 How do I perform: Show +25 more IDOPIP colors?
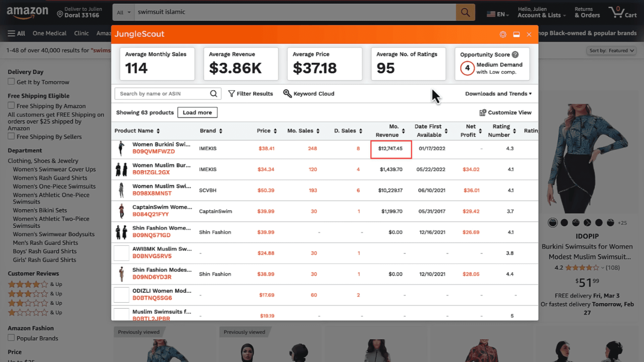coord(622,223)
